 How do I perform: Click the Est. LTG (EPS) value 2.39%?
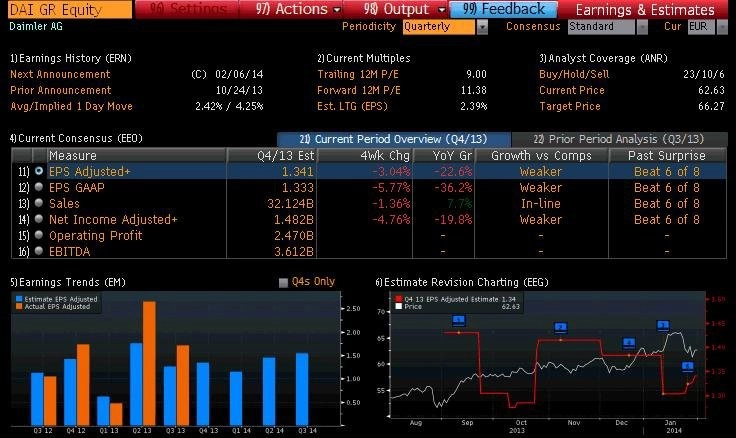474,106
